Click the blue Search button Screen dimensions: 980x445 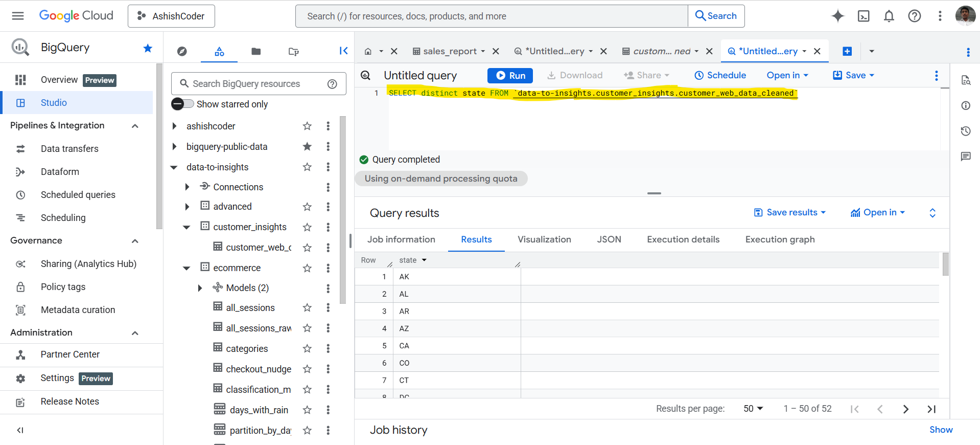(716, 16)
